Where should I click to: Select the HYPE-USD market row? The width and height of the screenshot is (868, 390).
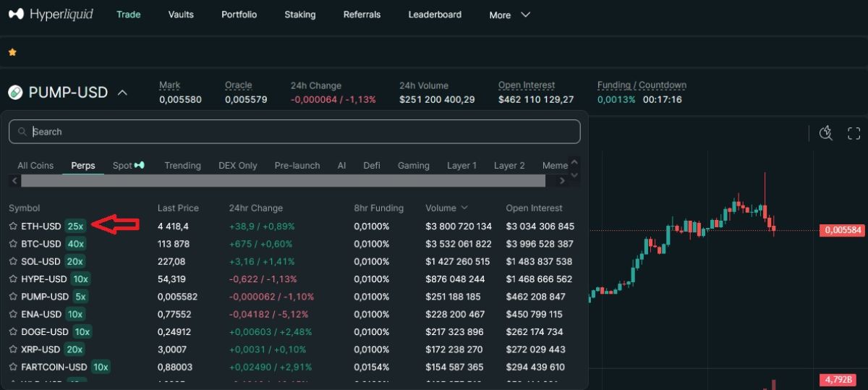43,279
